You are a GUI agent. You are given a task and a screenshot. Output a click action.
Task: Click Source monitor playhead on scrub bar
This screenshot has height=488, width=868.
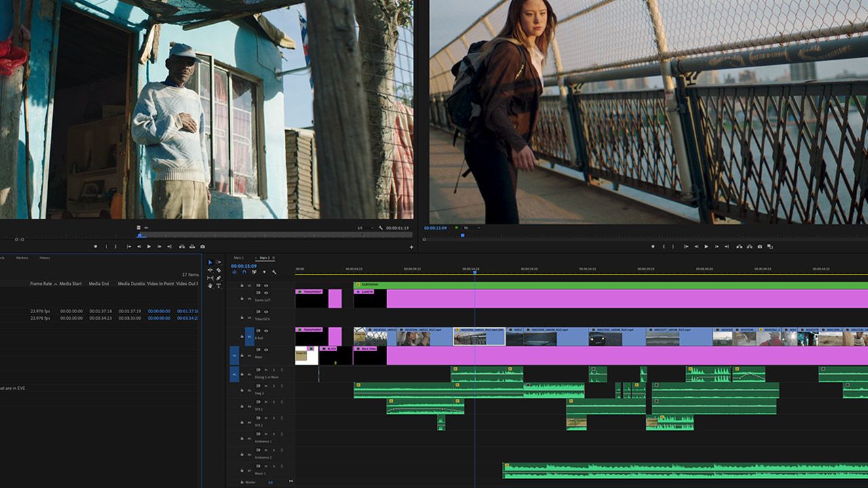[140, 235]
